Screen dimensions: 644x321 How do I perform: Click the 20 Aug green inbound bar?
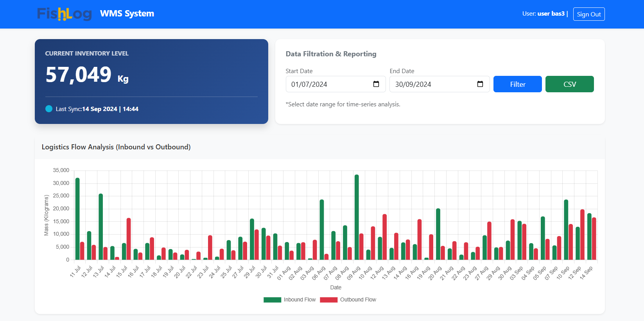point(438,234)
